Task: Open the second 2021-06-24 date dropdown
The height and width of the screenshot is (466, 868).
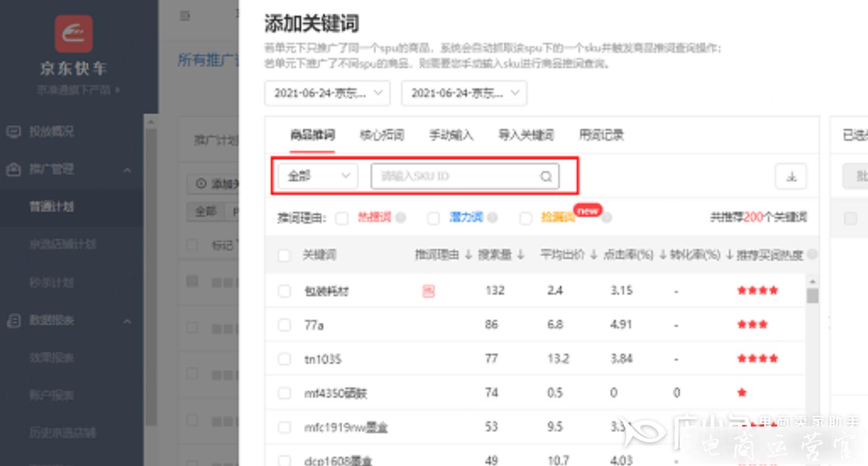Action: coord(464,94)
